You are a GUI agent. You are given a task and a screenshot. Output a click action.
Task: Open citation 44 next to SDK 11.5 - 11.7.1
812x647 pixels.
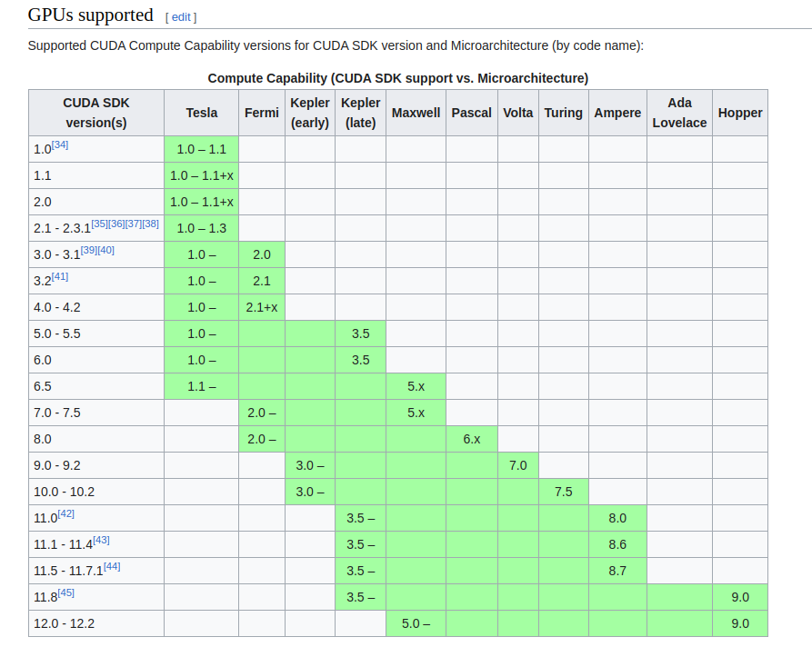pos(113,566)
